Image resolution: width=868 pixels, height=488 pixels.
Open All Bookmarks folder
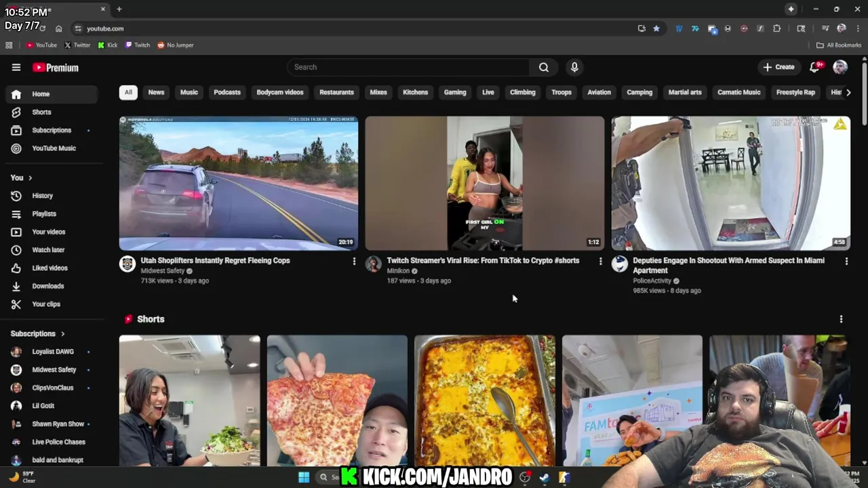tap(839, 45)
